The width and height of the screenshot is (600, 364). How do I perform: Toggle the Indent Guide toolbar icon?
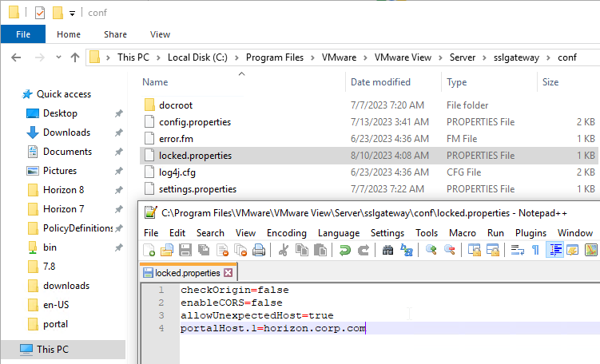554,251
